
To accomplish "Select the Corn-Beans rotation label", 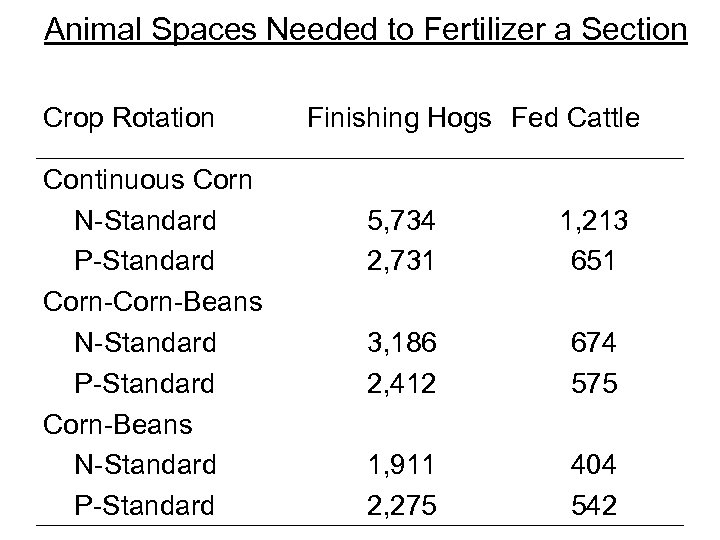I will (117, 424).
